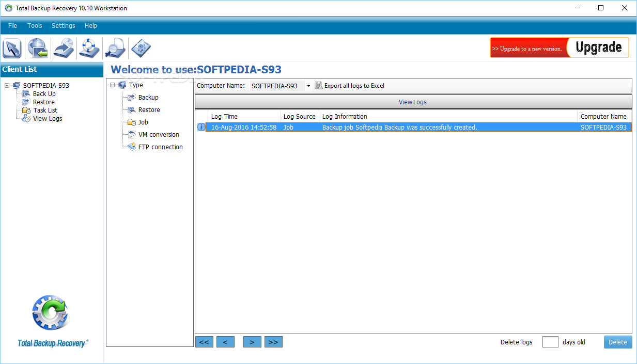The width and height of the screenshot is (637, 364).
Task: Collapse the Type tree node
Action: click(113, 85)
